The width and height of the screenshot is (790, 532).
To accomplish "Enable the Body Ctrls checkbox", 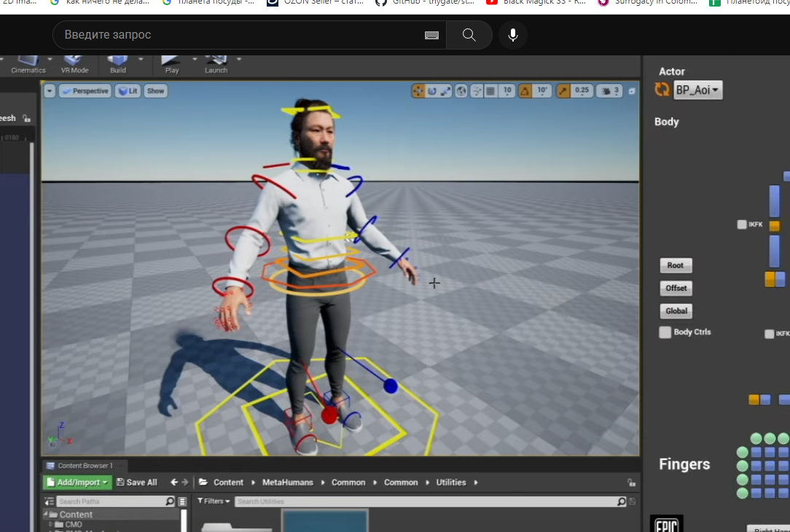I will (665, 332).
